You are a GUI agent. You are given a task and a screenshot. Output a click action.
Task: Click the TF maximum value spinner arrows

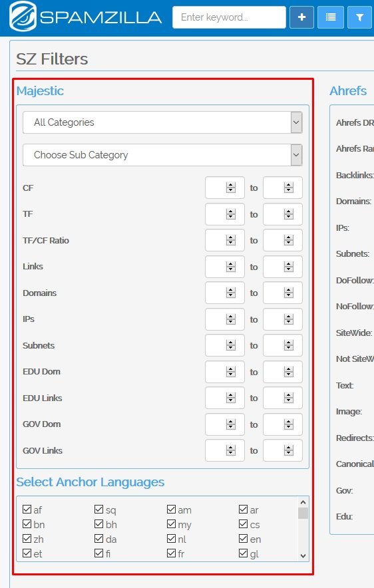tap(288, 214)
